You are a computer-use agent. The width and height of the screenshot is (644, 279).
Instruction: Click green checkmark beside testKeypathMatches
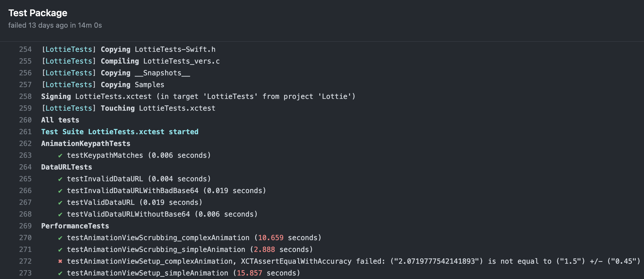click(60, 156)
